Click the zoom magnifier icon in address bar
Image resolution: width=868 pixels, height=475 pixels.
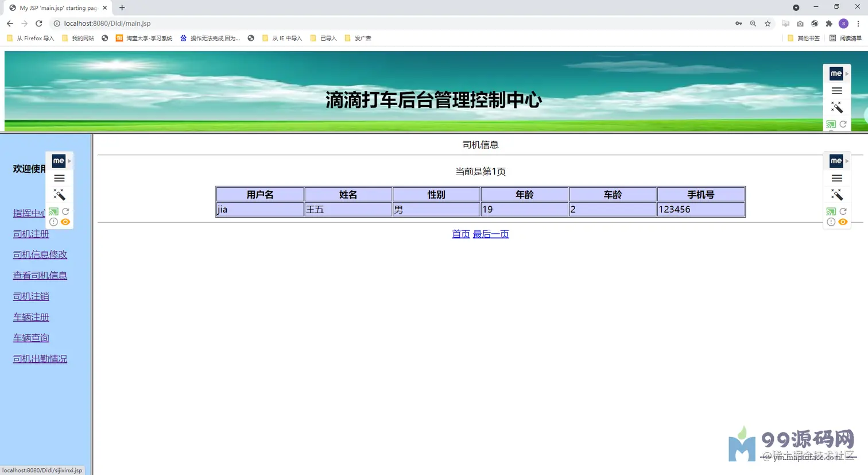[753, 24]
